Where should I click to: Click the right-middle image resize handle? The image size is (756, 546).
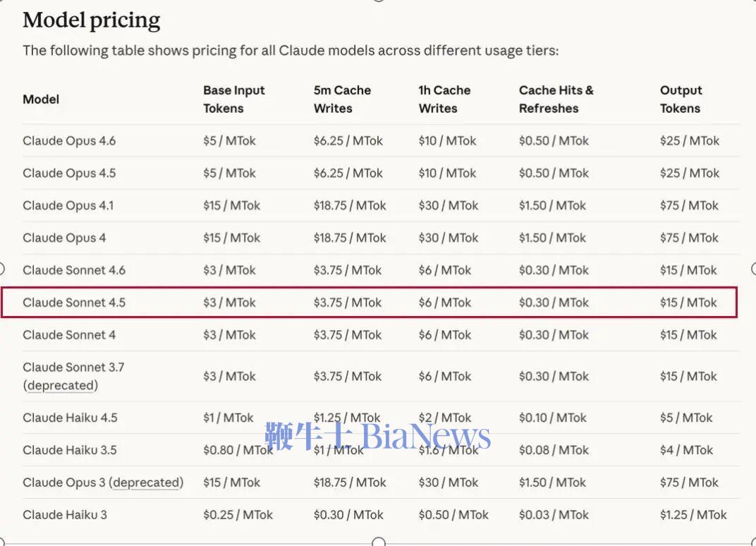click(x=754, y=268)
